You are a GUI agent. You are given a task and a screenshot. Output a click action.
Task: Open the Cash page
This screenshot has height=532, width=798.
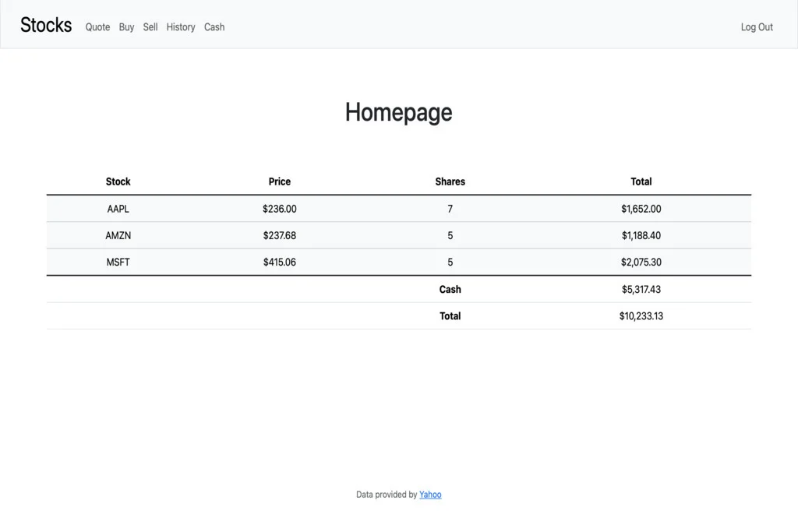click(x=214, y=27)
